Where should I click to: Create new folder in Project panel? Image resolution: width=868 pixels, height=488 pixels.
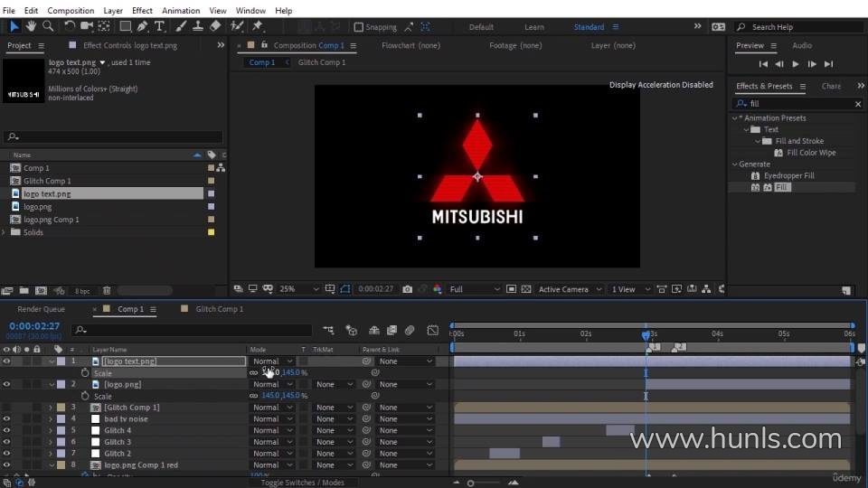(24, 290)
